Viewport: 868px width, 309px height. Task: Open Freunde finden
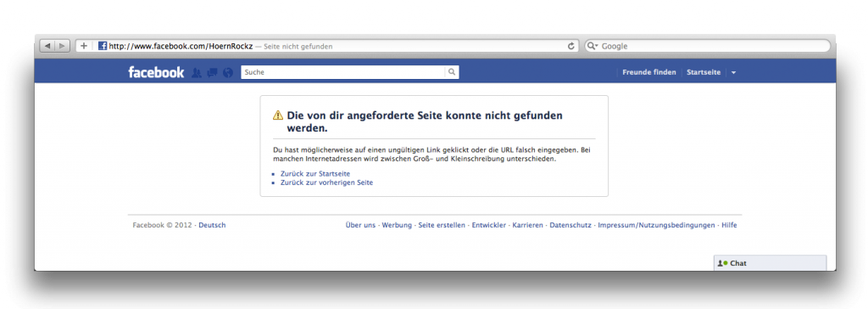[648, 72]
